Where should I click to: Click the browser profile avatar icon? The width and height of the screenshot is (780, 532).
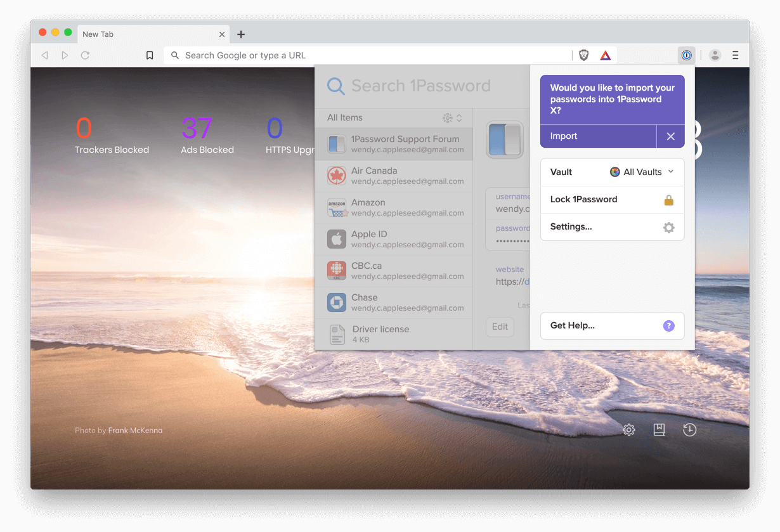click(715, 55)
